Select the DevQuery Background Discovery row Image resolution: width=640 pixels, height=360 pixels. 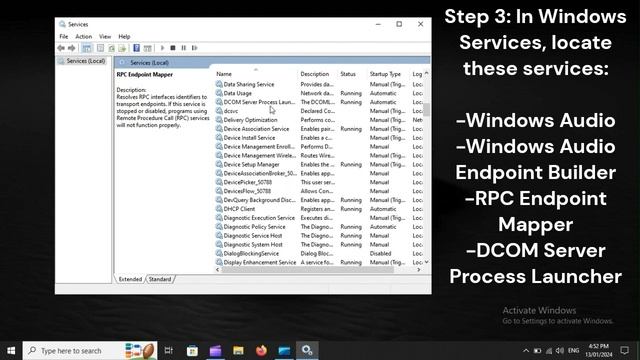319,200
